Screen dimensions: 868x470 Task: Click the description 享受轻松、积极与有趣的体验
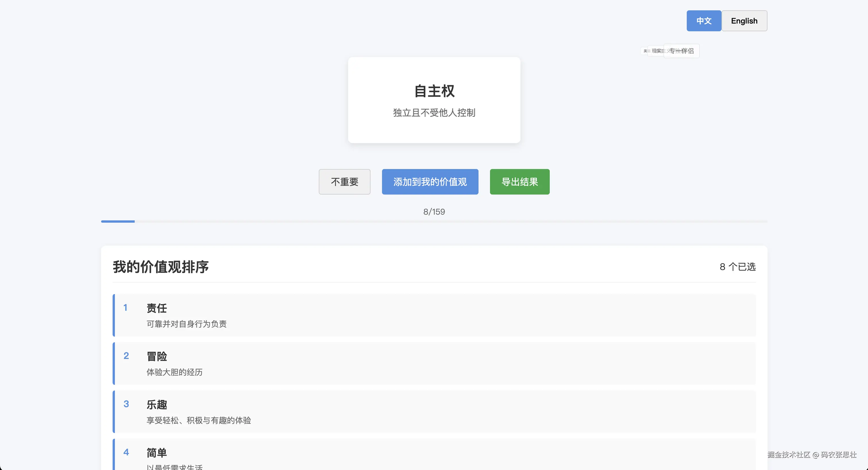click(x=198, y=421)
